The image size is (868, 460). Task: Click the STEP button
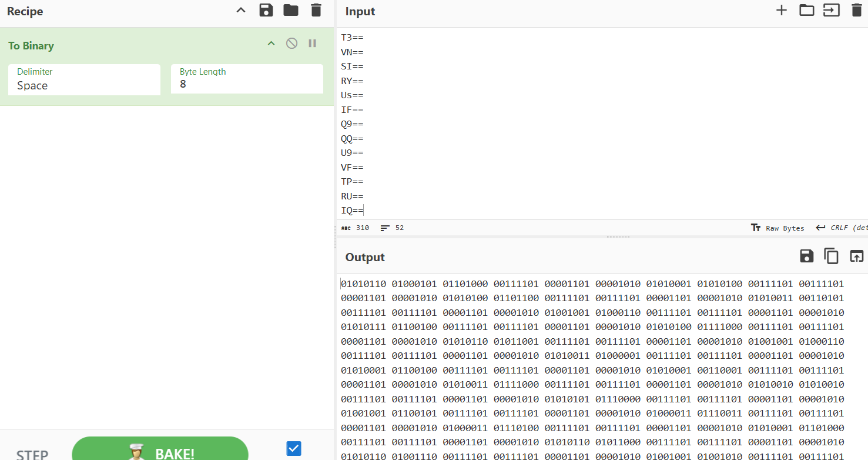click(32, 454)
